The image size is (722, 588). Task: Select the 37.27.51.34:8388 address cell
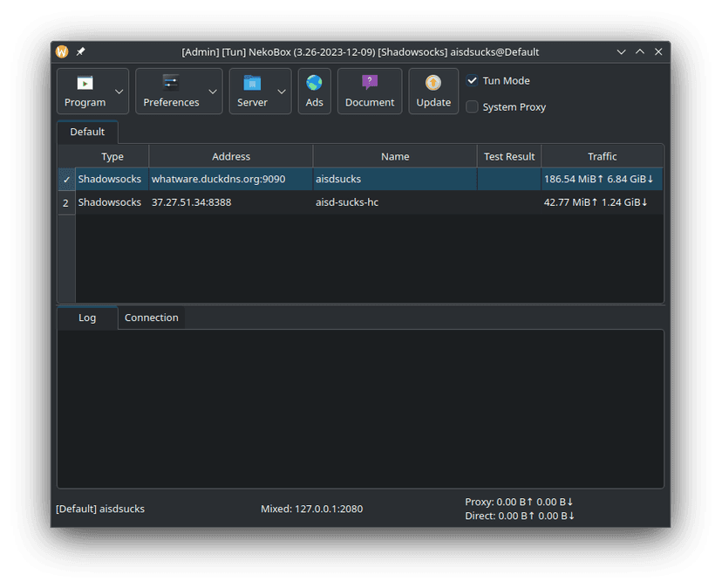pyautogui.click(x=231, y=202)
